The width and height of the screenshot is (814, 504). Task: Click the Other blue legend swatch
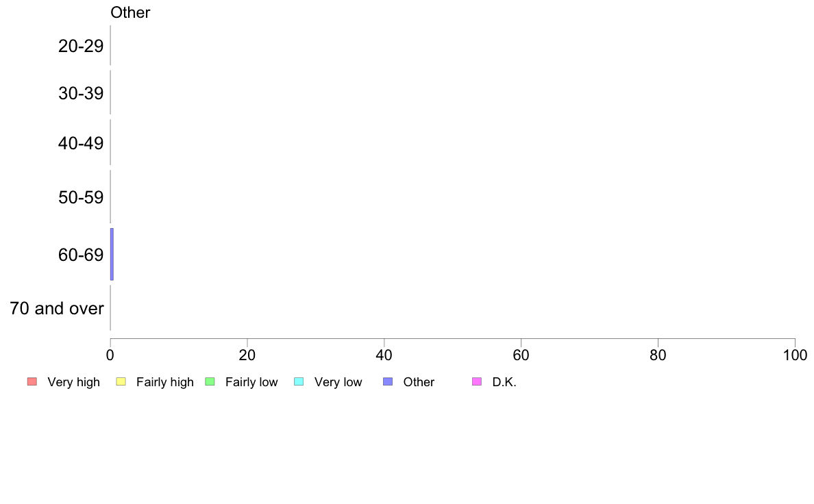click(x=388, y=381)
